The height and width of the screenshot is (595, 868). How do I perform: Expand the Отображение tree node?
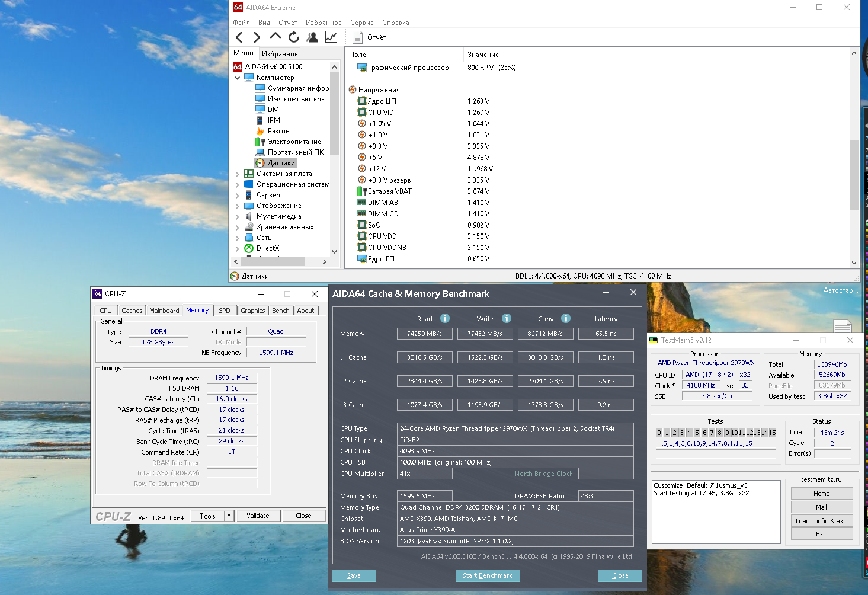(238, 206)
